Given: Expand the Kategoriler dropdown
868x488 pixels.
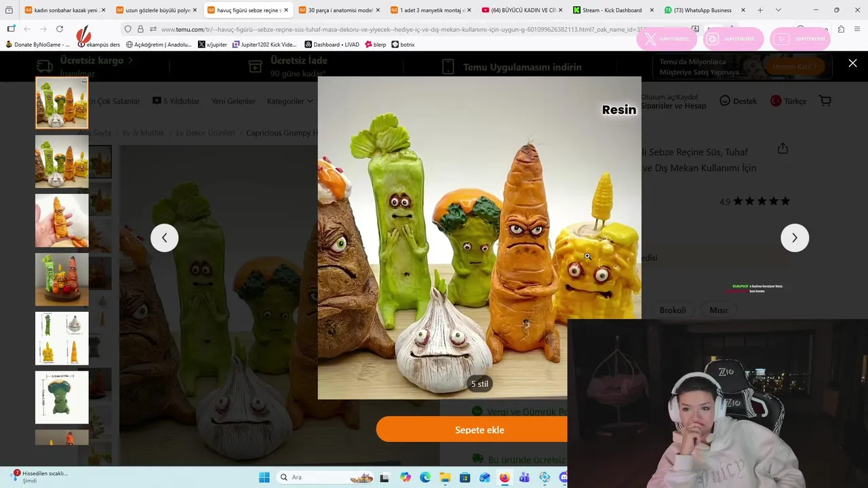Looking at the screenshot, I should [x=290, y=101].
